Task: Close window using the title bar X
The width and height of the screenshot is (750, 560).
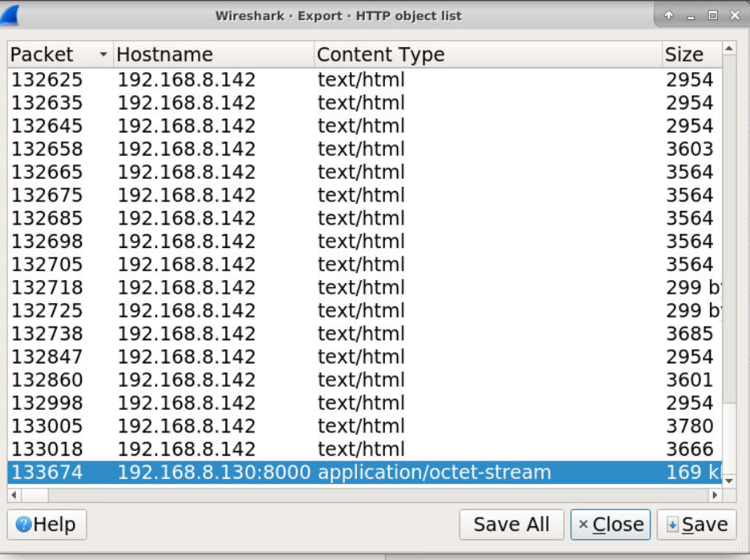Action: tap(736, 15)
